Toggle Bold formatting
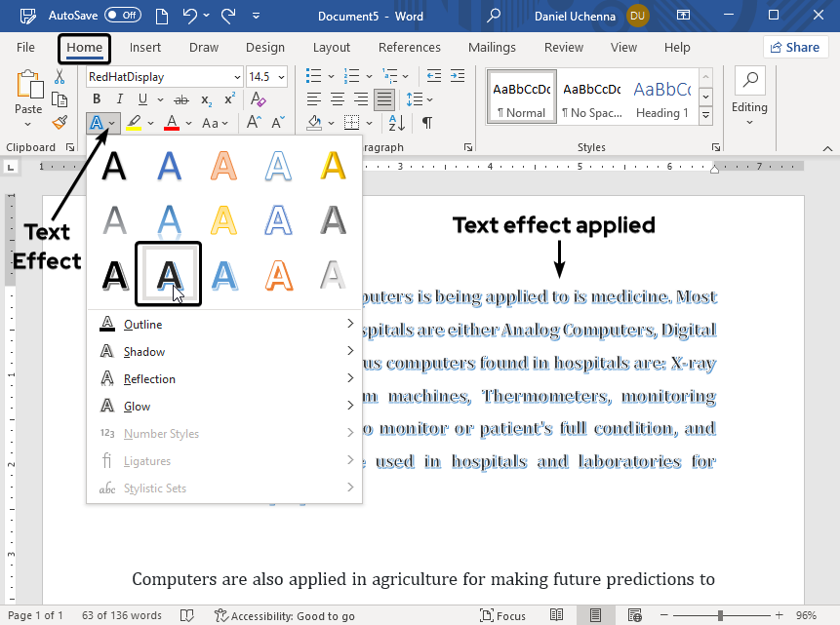The height and width of the screenshot is (625, 840). 96,98
